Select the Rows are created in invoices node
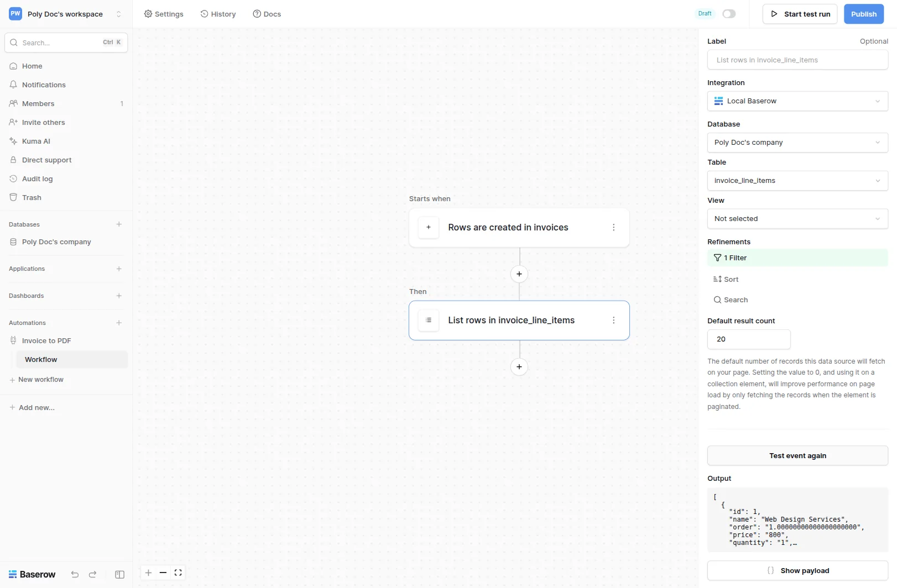 click(x=519, y=227)
